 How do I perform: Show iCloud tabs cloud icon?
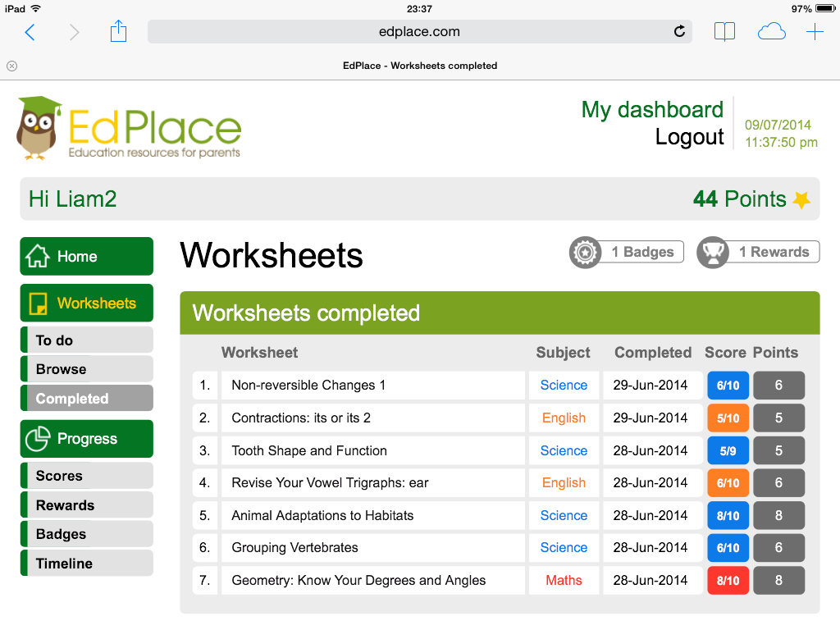(x=771, y=32)
